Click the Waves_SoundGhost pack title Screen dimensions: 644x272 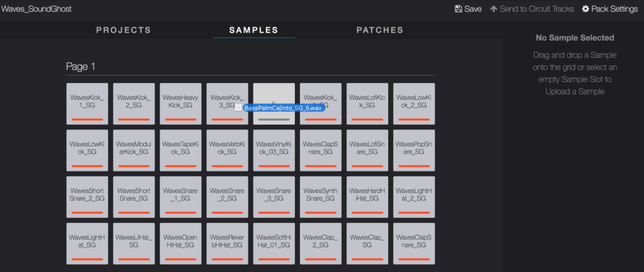click(x=36, y=9)
